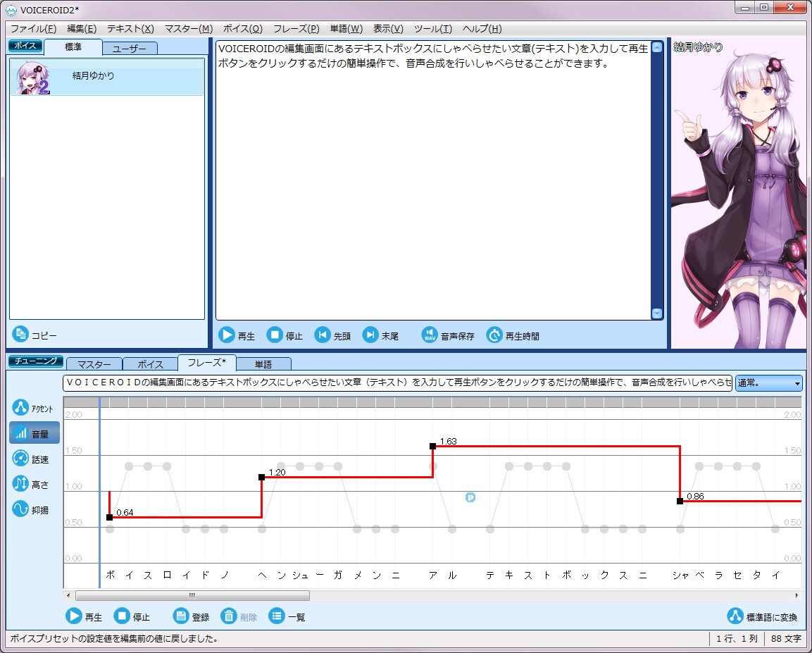Image resolution: width=812 pixels, height=653 pixels.
Task: Open the ファイル(F) menu
Action: (x=34, y=29)
